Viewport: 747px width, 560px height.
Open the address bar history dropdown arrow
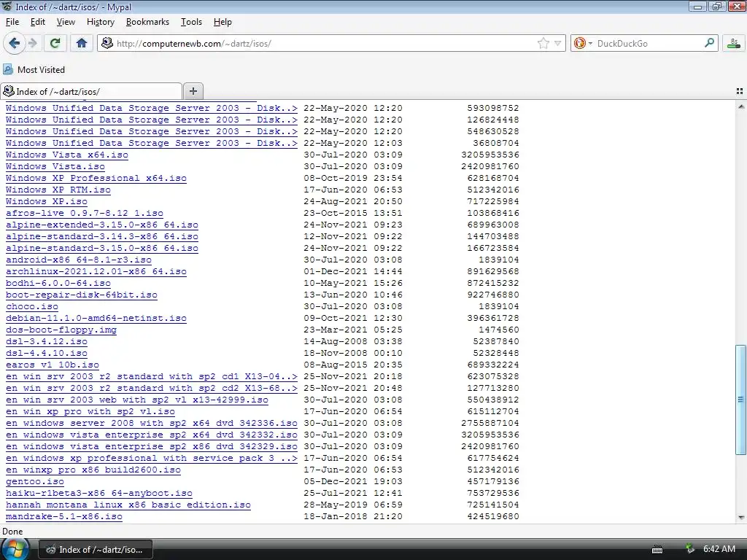coord(557,43)
